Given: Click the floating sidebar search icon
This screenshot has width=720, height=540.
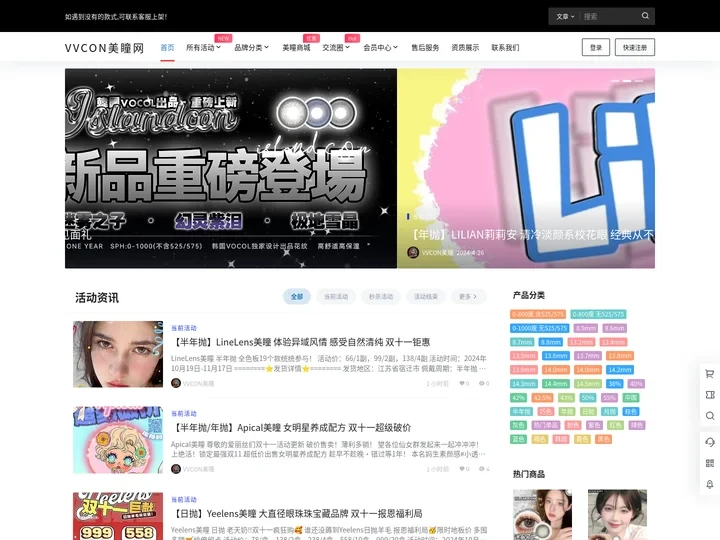Looking at the screenshot, I should pyautogui.click(x=709, y=416).
